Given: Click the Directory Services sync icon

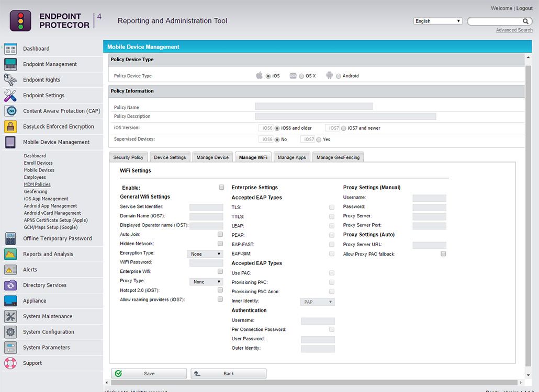Looking at the screenshot, I should pos(10,285).
